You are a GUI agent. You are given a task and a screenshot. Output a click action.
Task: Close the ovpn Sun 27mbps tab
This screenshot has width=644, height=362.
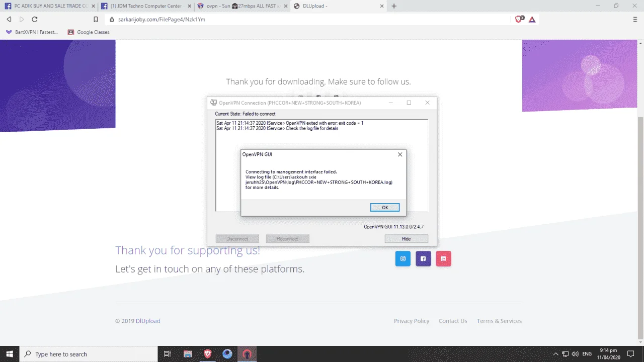click(x=285, y=6)
